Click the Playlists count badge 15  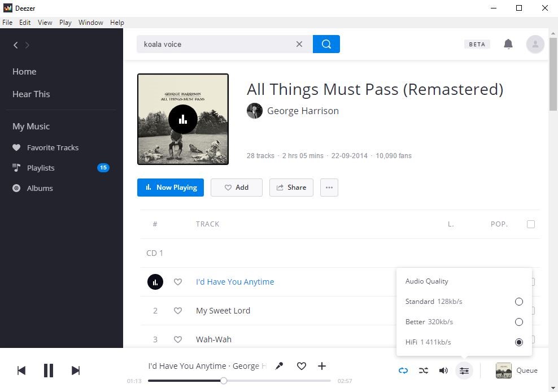(103, 168)
